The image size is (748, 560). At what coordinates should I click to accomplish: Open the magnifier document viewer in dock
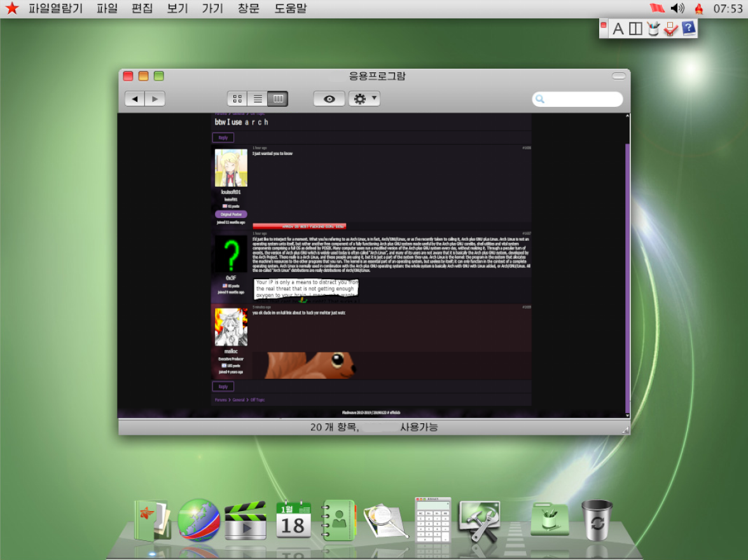click(x=385, y=521)
